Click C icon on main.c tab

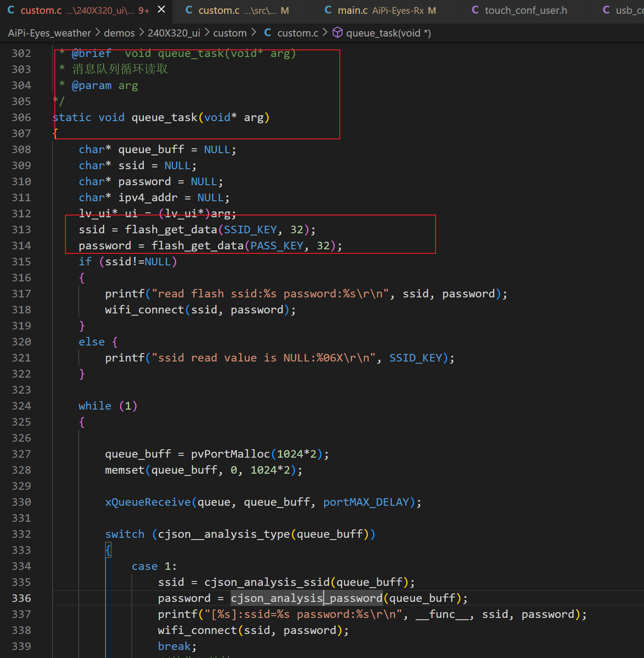pyautogui.click(x=328, y=10)
